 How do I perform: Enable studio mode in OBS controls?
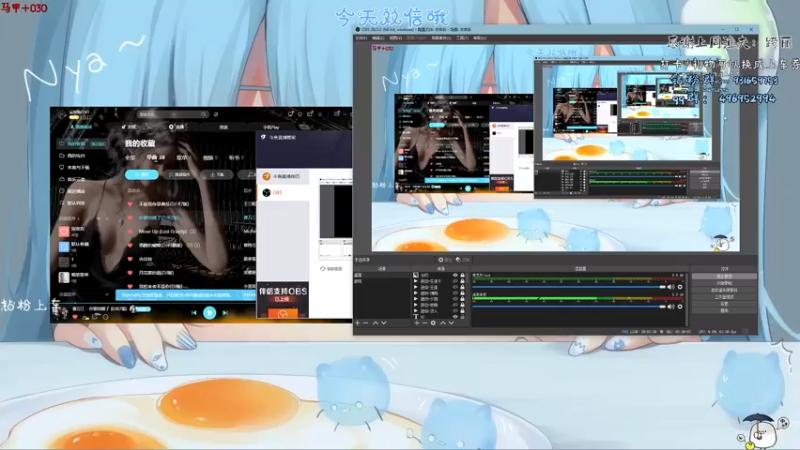tap(724, 296)
